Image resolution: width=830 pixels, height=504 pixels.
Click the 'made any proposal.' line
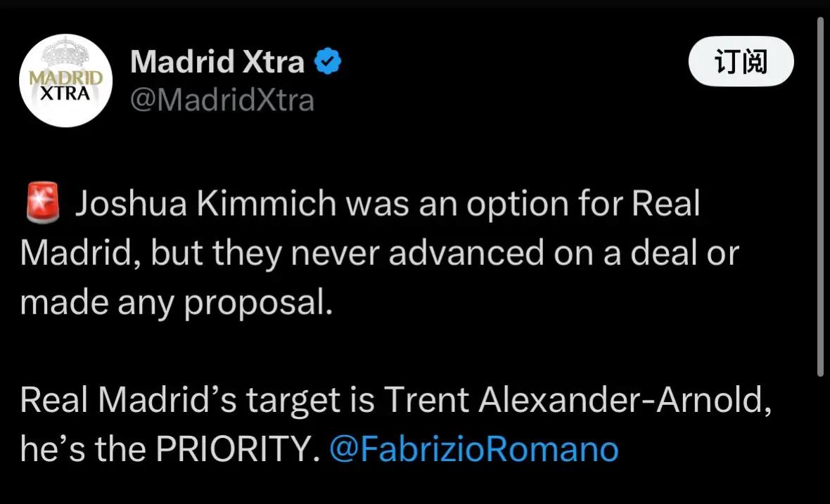tap(177, 302)
